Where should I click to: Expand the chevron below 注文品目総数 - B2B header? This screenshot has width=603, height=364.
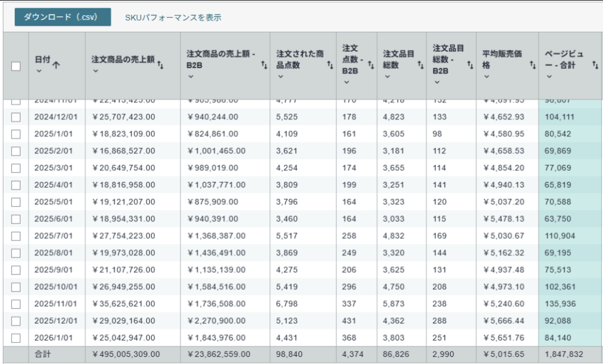click(437, 82)
